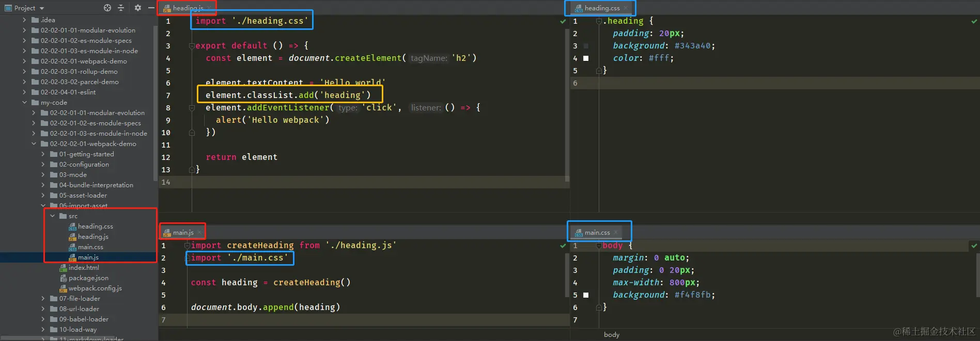The image size is (980, 341).
Task: Select the 02-configuration folder
Action: tap(84, 165)
